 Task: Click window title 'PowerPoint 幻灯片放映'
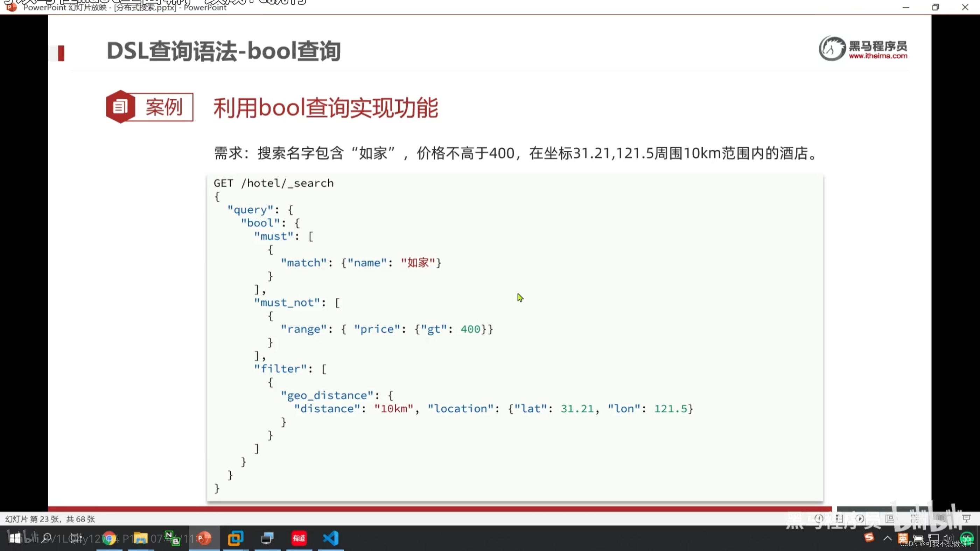click(x=65, y=8)
